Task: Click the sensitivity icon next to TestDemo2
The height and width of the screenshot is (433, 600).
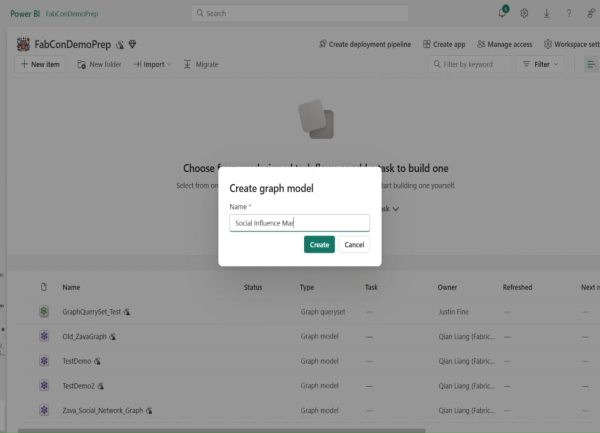Action: click(x=100, y=386)
